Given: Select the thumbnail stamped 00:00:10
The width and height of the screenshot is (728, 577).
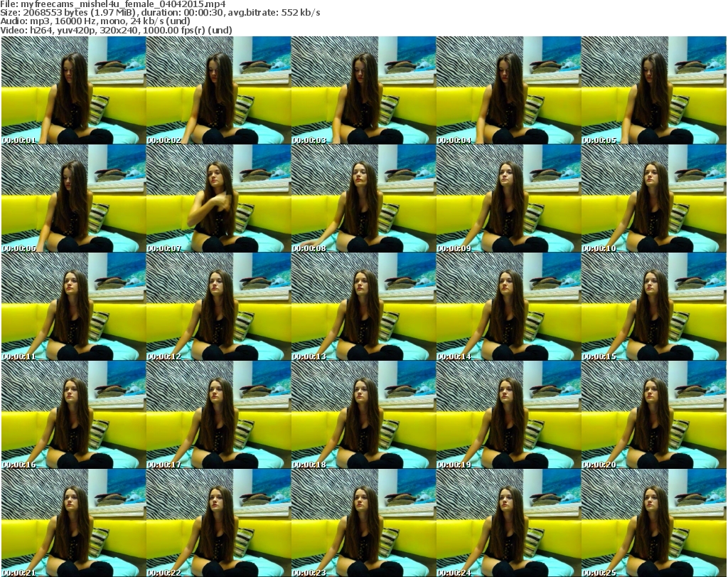Looking at the screenshot, I should (x=653, y=198).
